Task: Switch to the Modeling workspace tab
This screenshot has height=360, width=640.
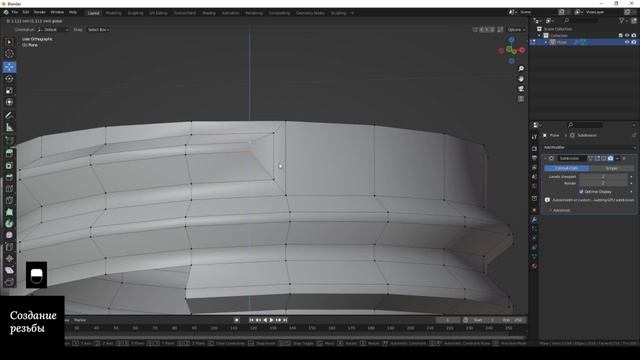Action: pyautogui.click(x=113, y=13)
